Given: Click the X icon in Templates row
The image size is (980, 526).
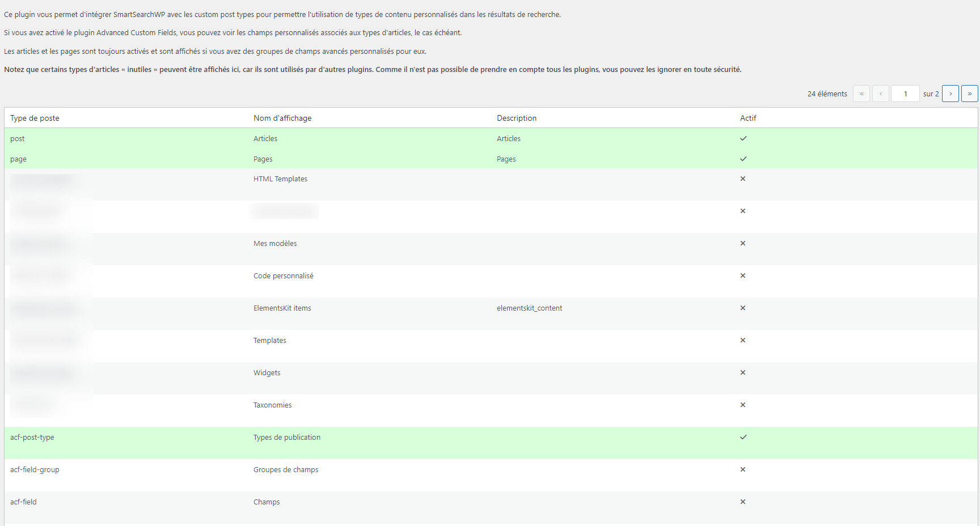Looking at the screenshot, I should 743,340.
